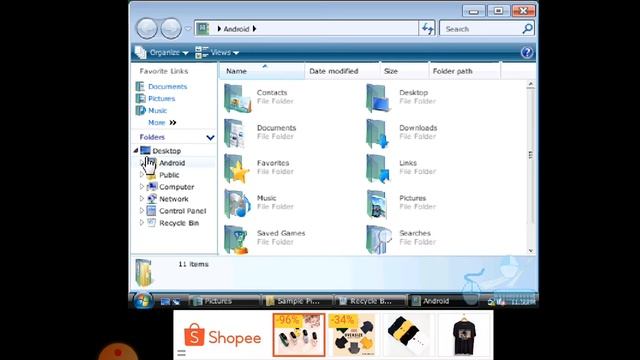Open the Organize menu
Image resolution: width=640 pixels, height=360 pixels.
(162, 52)
